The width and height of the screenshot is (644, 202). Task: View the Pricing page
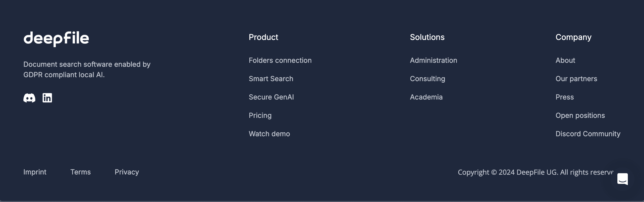[260, 115]
